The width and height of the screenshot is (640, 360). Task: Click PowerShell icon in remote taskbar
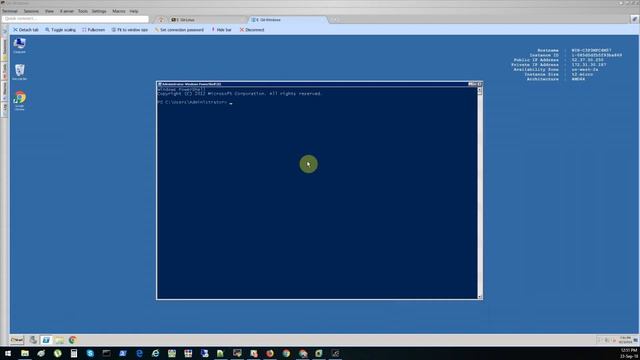[x=46, y=340]
